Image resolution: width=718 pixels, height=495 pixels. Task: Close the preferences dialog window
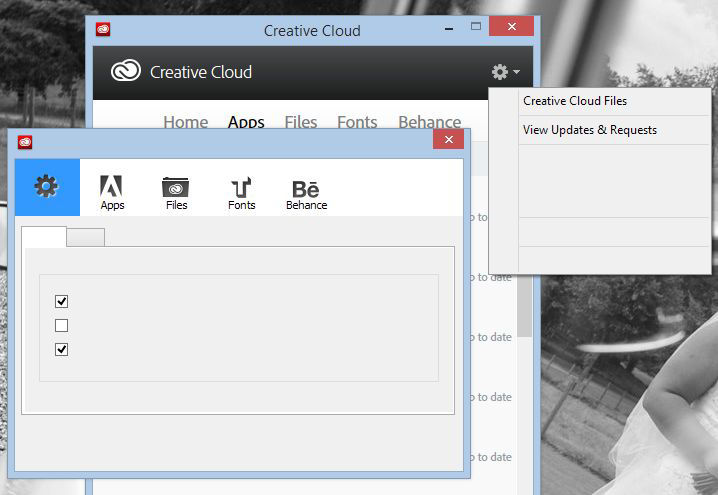point(448,139)
